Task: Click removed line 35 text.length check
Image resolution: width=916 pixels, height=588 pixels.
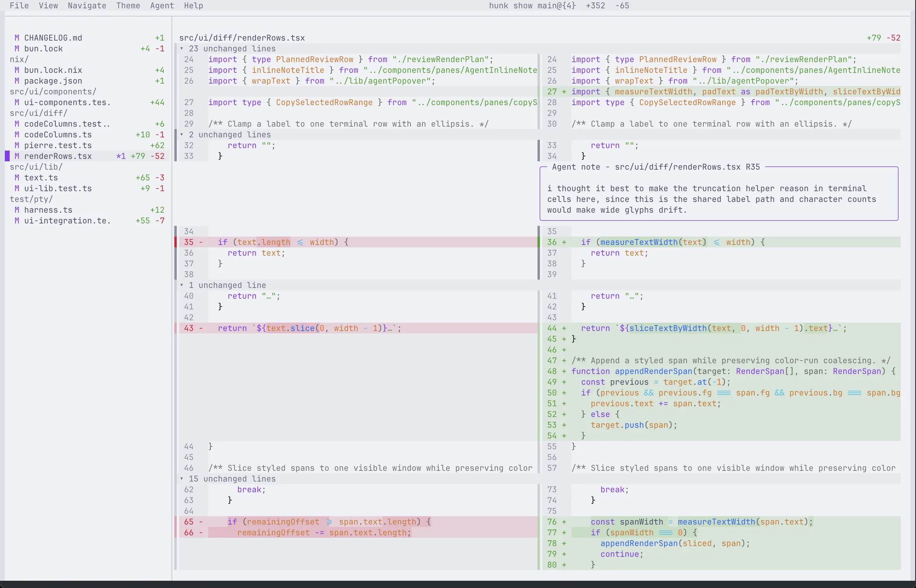Action: 358,242
